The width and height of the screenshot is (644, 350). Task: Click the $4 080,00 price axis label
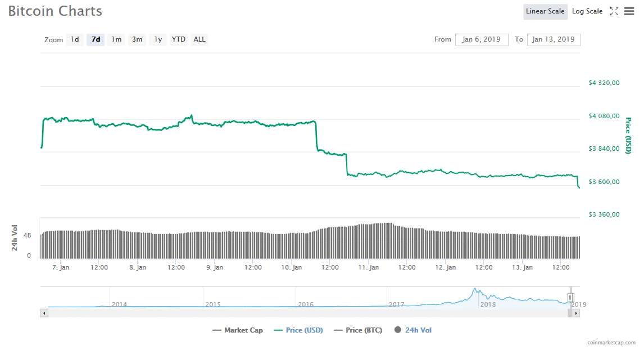point(604,116)
